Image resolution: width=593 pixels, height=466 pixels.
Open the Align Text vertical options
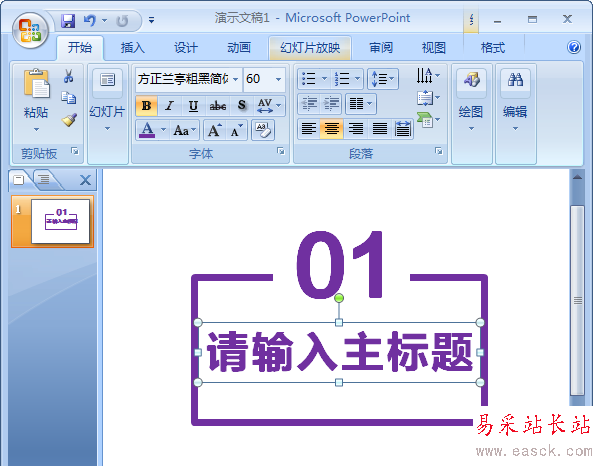click(428, 98)
